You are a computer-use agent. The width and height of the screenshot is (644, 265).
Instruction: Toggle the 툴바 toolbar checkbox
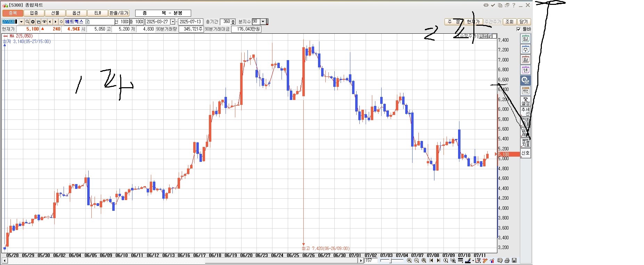(519, 29)
